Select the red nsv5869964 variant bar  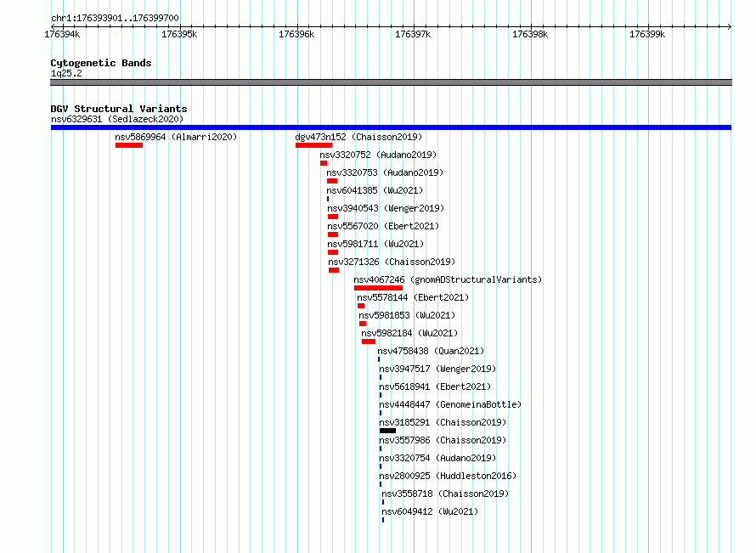click(x=129, y=145)
